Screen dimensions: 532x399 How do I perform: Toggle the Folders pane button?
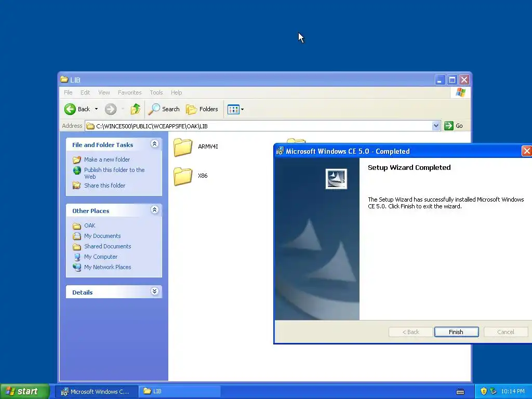click(x=202, y=109)
